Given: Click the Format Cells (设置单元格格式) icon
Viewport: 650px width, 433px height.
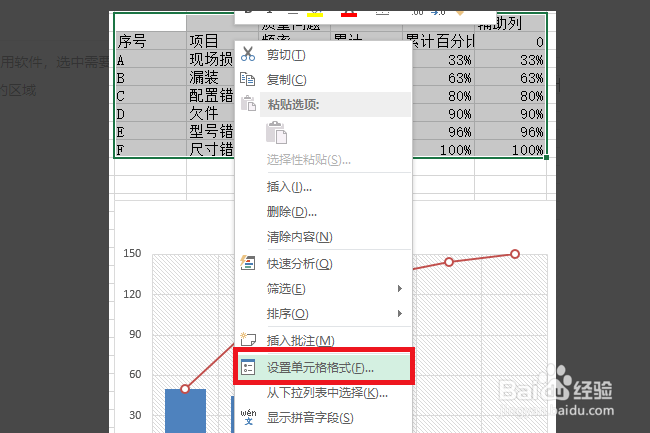Looking at the screenshot, I should click(x=248, y=367).
